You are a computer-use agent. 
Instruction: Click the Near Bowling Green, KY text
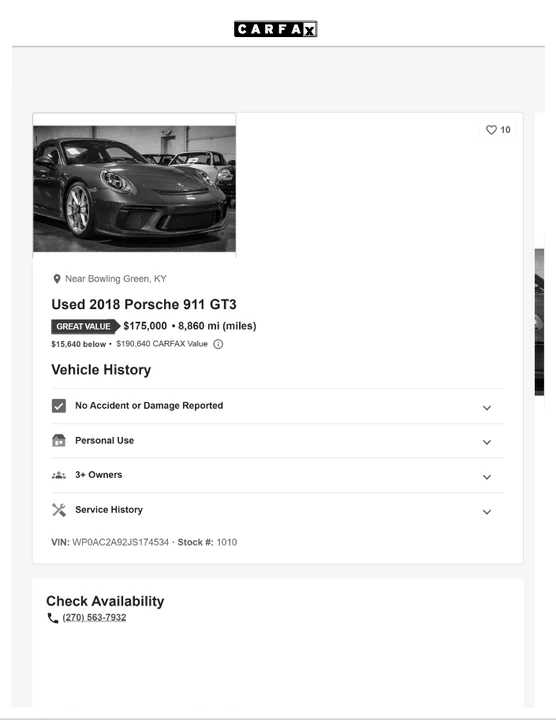[116, 279]
